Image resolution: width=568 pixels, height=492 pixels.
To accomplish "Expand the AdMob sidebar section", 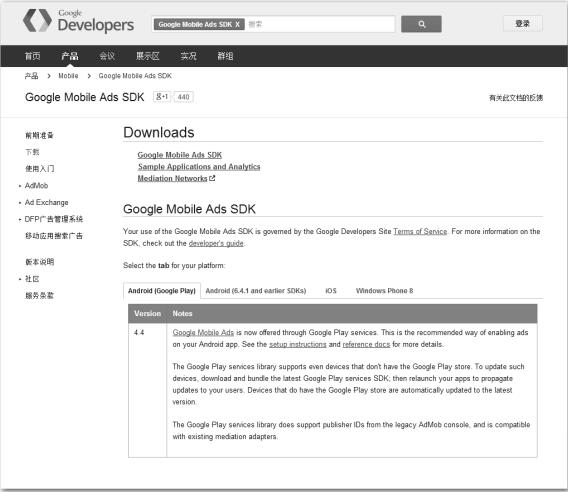I will 36,185.
